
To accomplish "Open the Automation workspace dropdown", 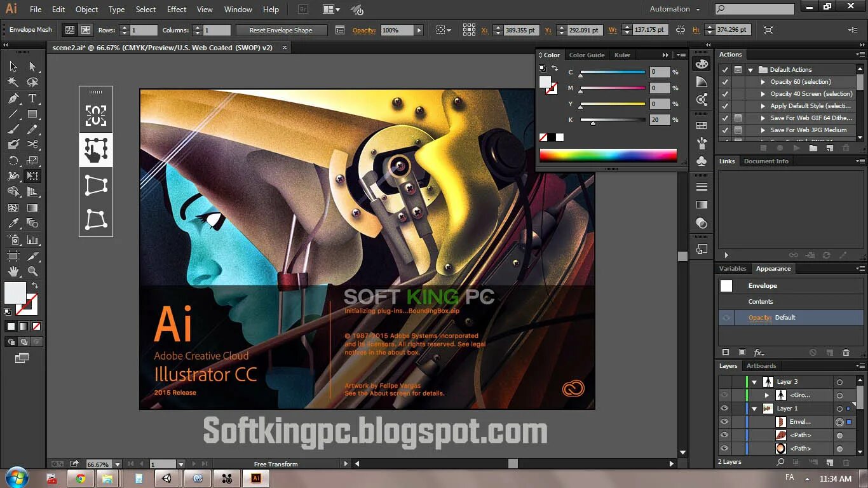I will [674, 9].
